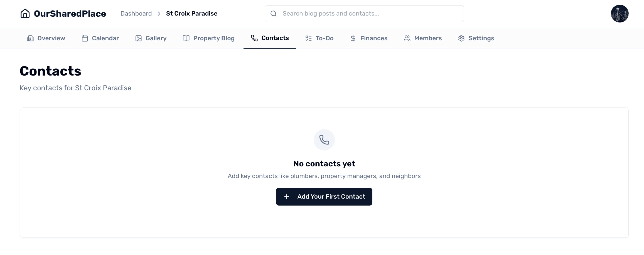The image size is (644, 255).
Task: Click the Settings gear icon
Action: (461, 38)
